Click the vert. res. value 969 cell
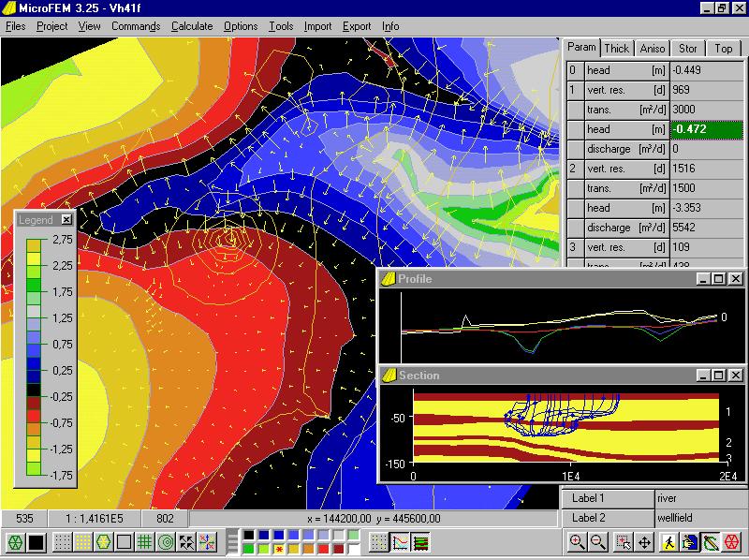The width and height of the screenshot is (749, 560). (x=707, y=90)
